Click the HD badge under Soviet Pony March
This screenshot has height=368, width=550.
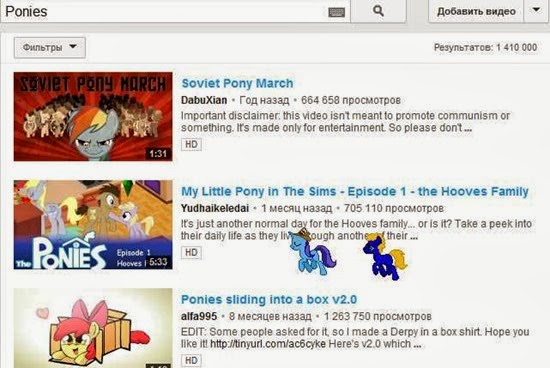pyautogui.click(x=191, y=144)
